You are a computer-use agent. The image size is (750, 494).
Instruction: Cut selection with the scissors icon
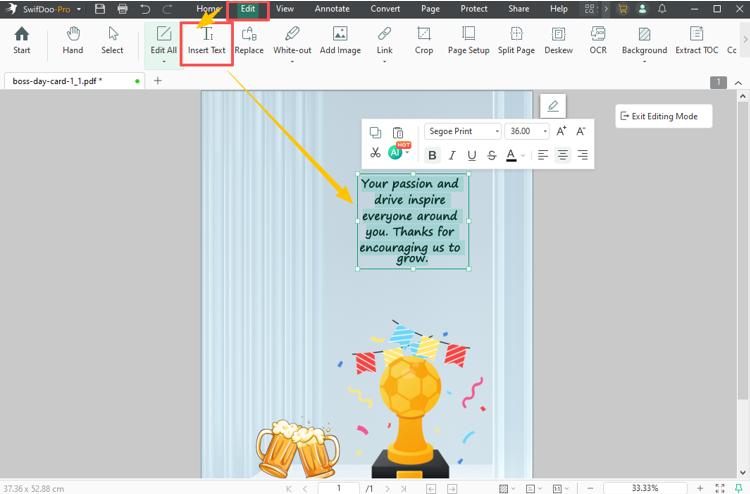click(x=375, y=153)
